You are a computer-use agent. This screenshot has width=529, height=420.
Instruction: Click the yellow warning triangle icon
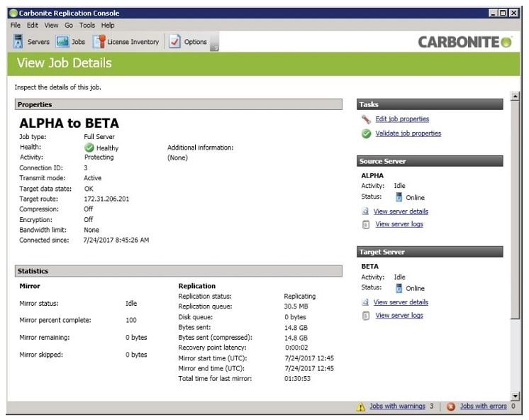coord(361,407)
